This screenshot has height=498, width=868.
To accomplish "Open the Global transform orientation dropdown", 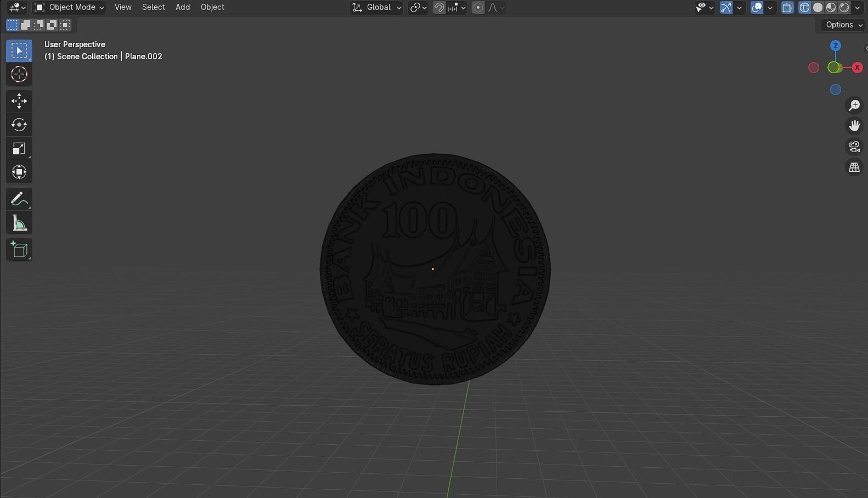I will pyautogui.click(x=376, y=7).
